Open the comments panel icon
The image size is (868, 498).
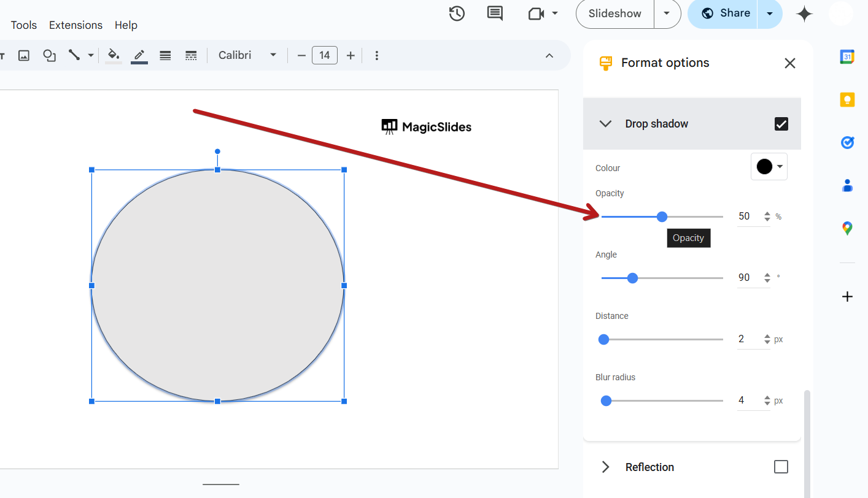[495, 13]
